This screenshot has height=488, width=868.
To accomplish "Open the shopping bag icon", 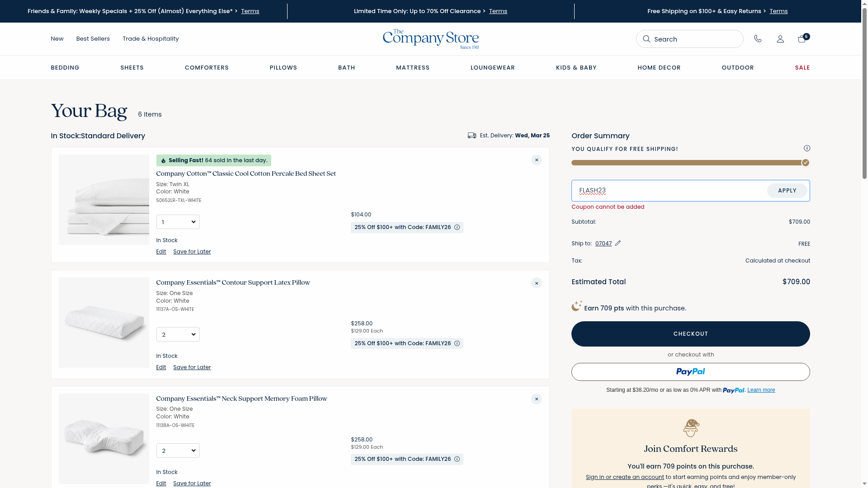I will [802, 39].
